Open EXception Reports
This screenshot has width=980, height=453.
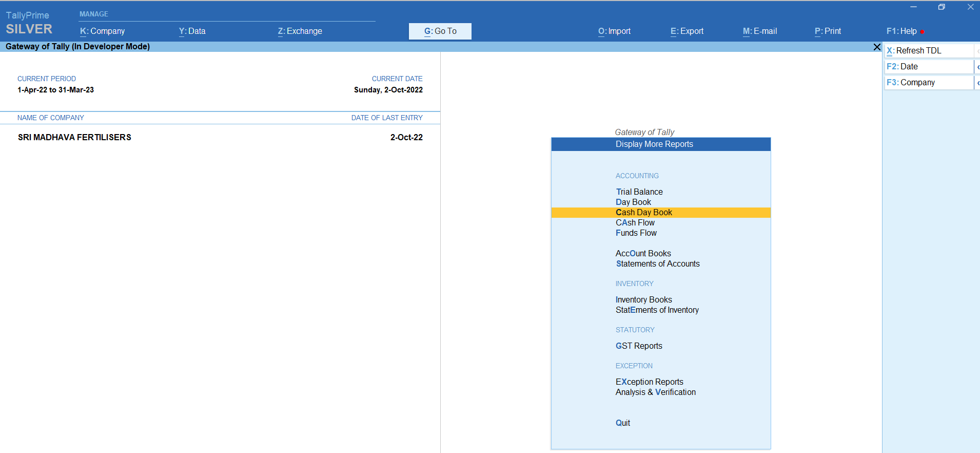coord(650,382)
